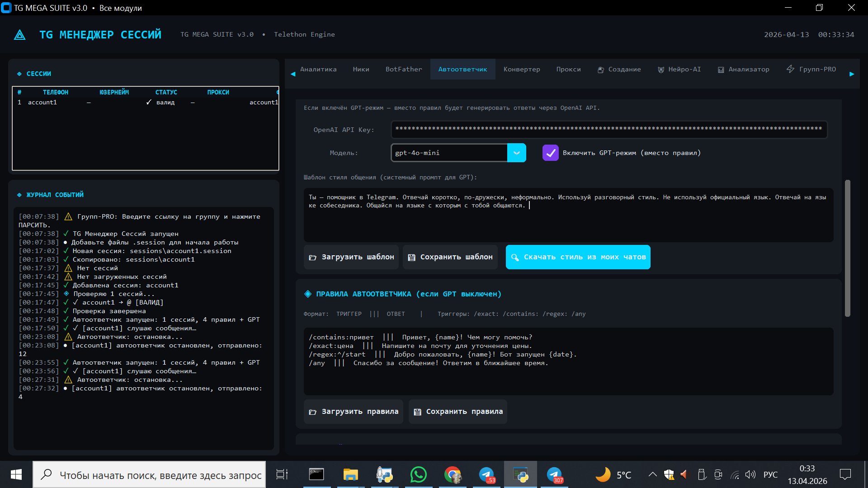The image size is (868, 488).
Task: Switch to the Конвертер tab
Action: pos(522,69)
